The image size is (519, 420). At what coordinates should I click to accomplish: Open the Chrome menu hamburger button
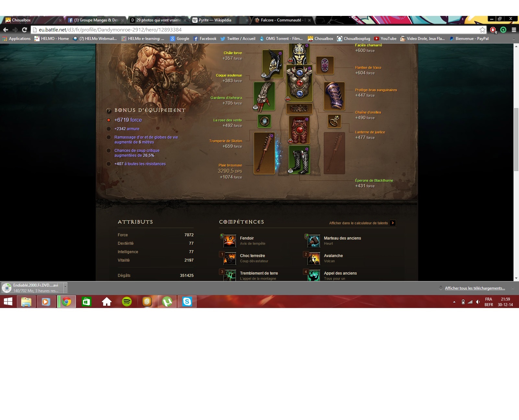(x=514, y=30)
